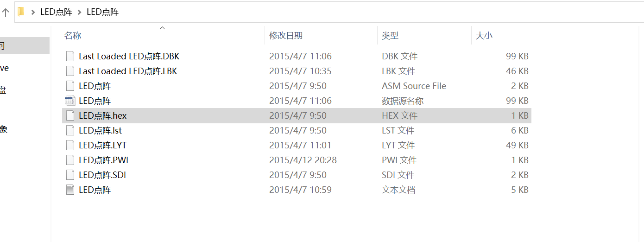Click the LED点阵.hex file icon
This screenshot has height=242, width=644.
[x=70, y=115]
